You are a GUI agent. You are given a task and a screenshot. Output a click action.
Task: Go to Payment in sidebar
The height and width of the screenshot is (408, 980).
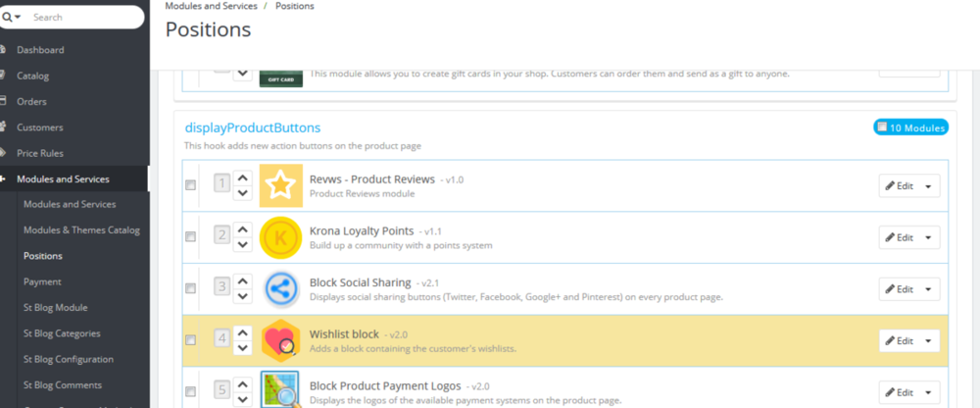point(42,281)
